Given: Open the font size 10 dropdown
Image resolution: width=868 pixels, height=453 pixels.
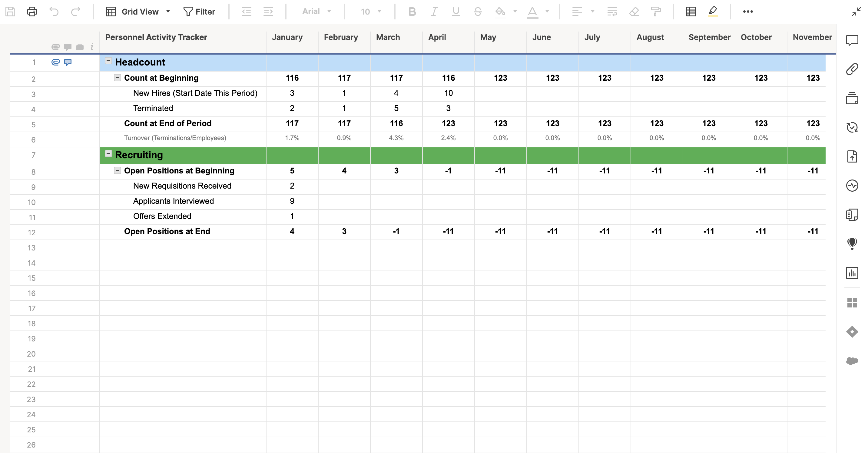Looking at the screenshot, I should coord(371,12).
